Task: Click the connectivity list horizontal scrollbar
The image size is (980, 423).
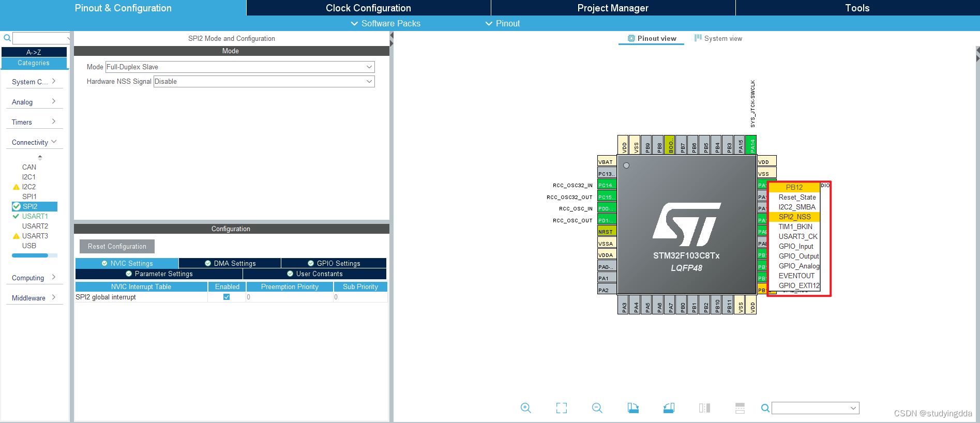Action: (x=30, y=255)
